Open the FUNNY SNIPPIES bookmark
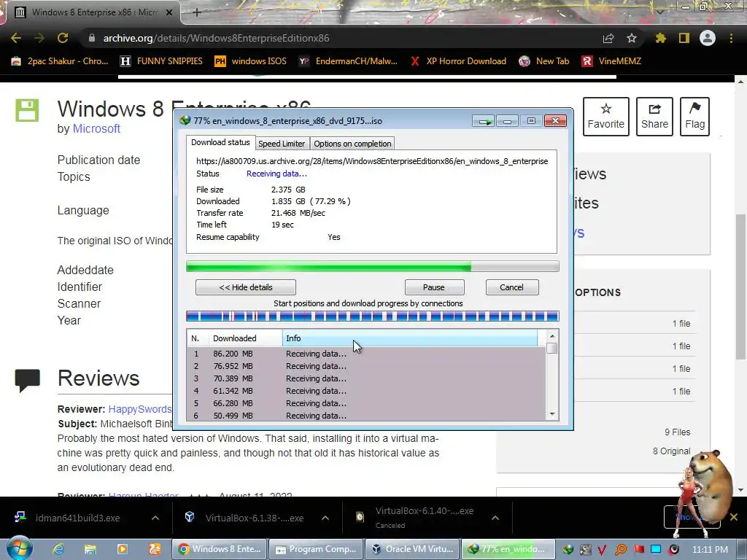The image size is (747, 560). click(x=161, y=61)
